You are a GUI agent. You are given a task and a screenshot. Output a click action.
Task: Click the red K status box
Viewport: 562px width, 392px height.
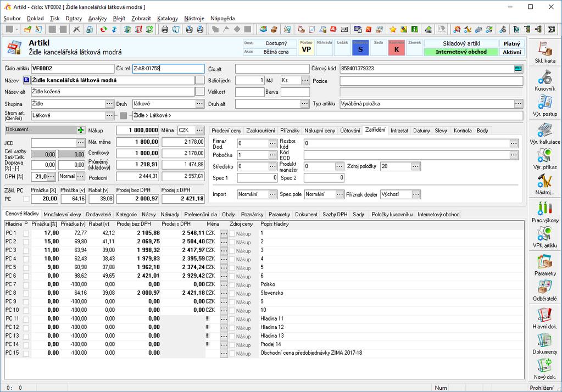click(x=397, y=48)
